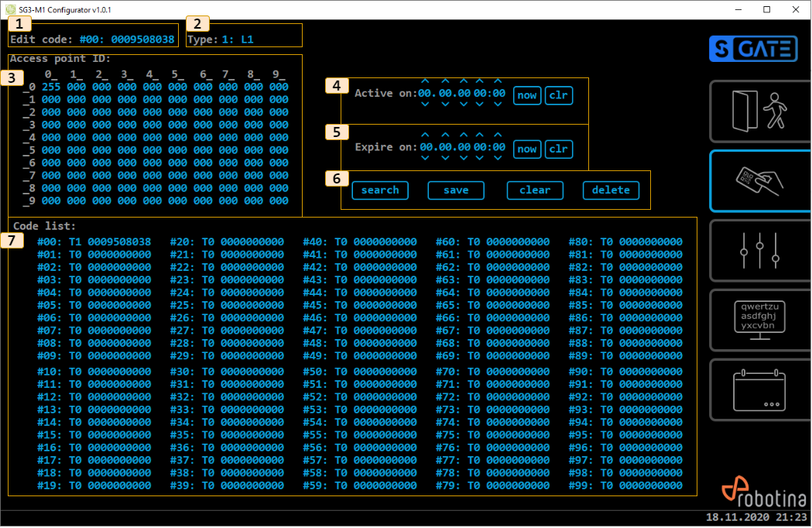812x528 pixels.
Task: Open the door access page icon
Action: point(759,111)
